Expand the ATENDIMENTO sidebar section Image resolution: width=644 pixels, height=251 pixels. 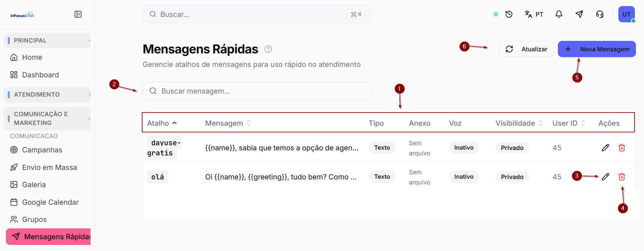[x=47, y=95]
